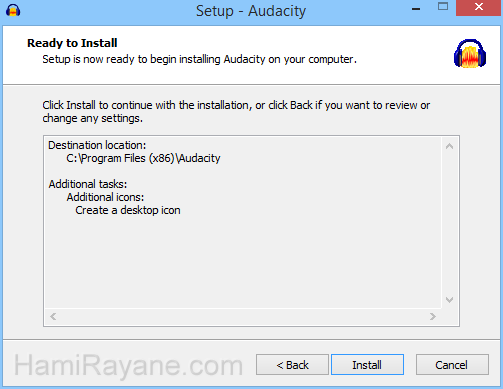Cancel the Audacity setup

(x=452, y=365)
